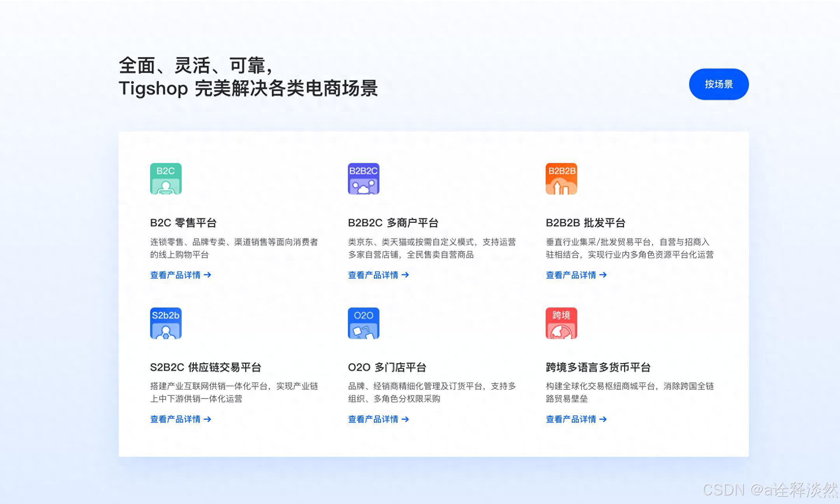Click the green B2C icon
The image size is (840, 504).
(166, 179)
